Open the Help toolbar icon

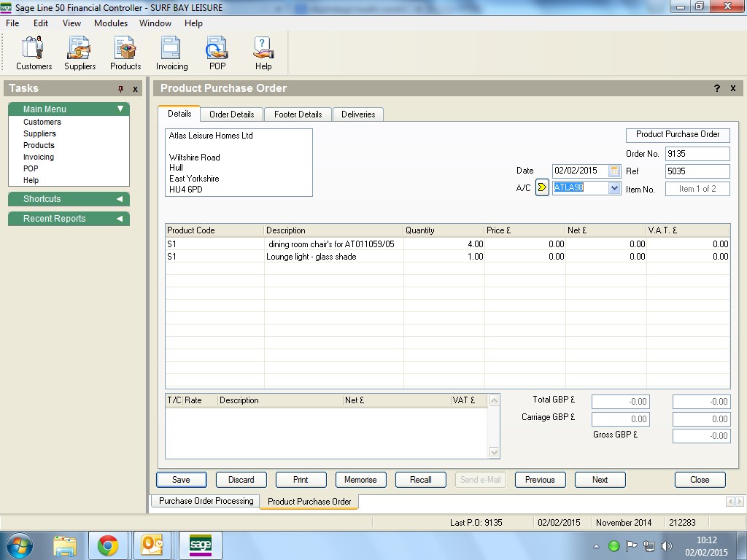click(x=263, y=53)
